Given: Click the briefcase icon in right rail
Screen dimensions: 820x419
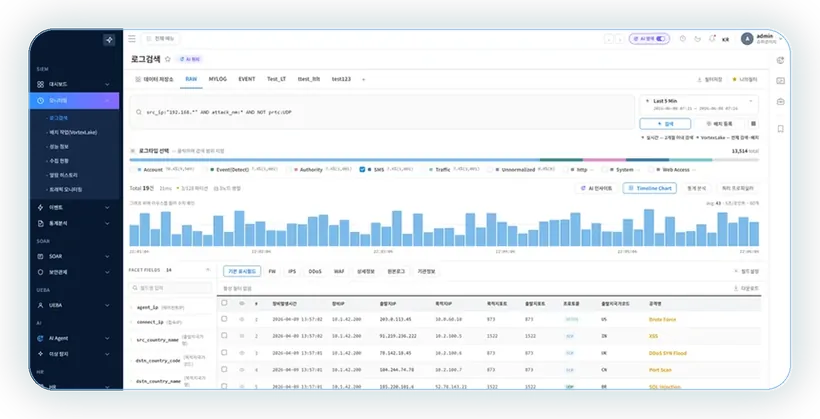Looking at the screenshot, I should [780, 101].
